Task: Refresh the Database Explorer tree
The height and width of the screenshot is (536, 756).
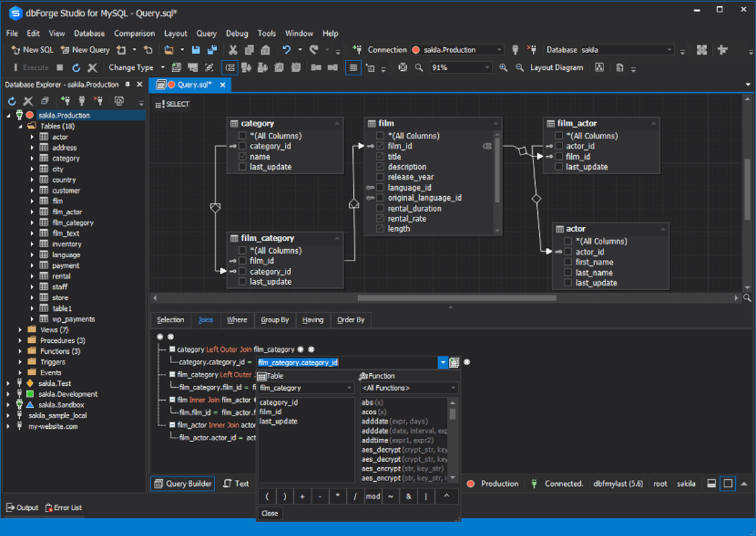Action: click(12, 101)
